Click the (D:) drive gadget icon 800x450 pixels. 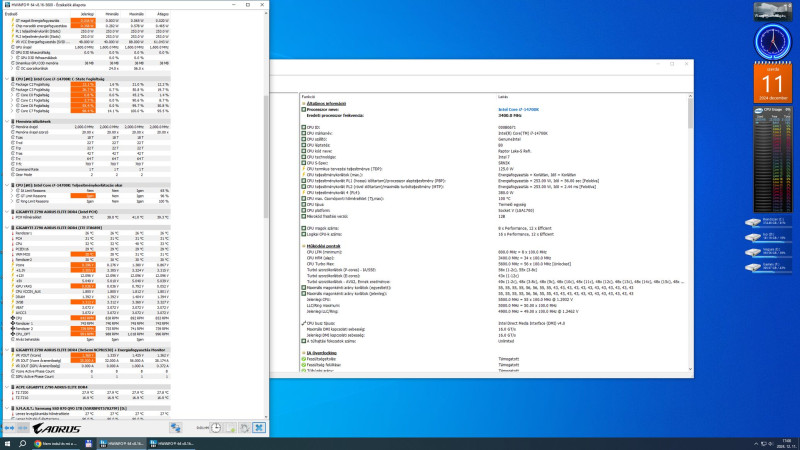[x=753, y=237]
